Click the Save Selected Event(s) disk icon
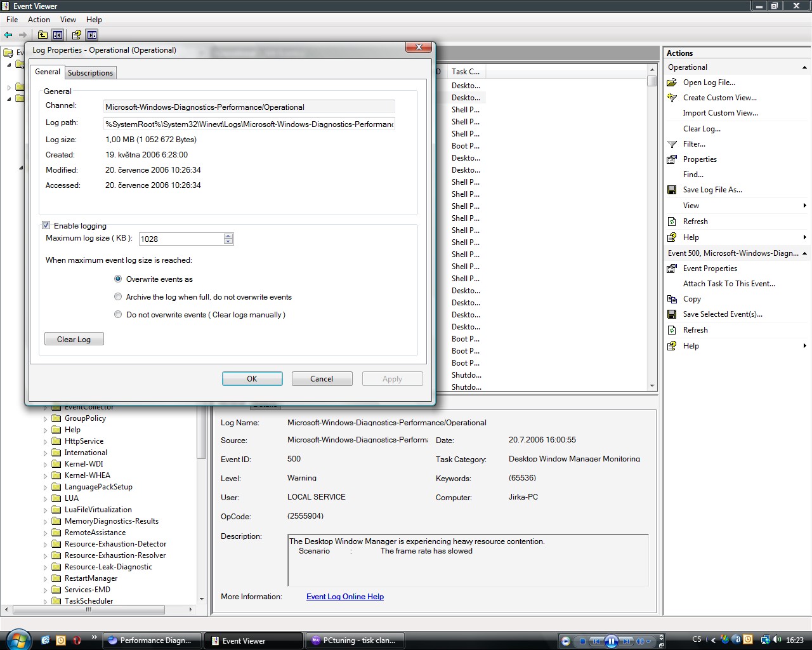This screenshot has height=650, width=812. 672,314
